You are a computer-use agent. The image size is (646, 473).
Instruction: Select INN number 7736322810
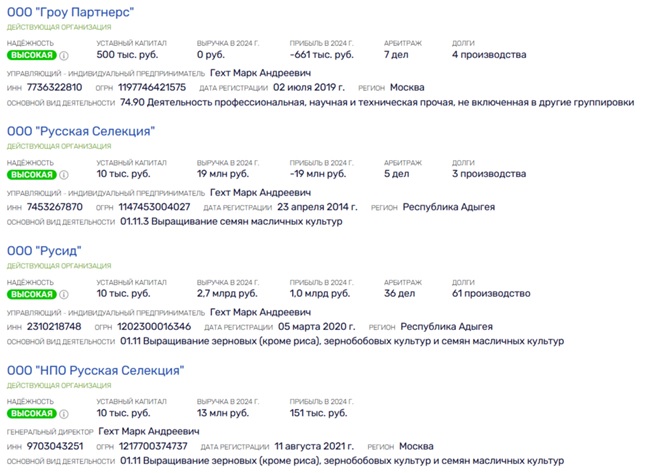(x=54, y=87)
